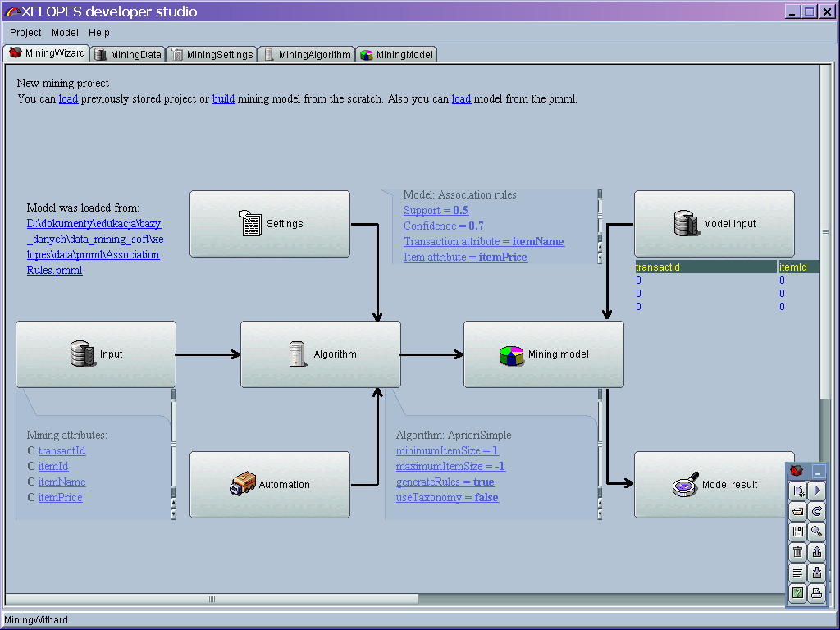
Task: Click the Support = 0.5 link
Action: tap(436, 211)
